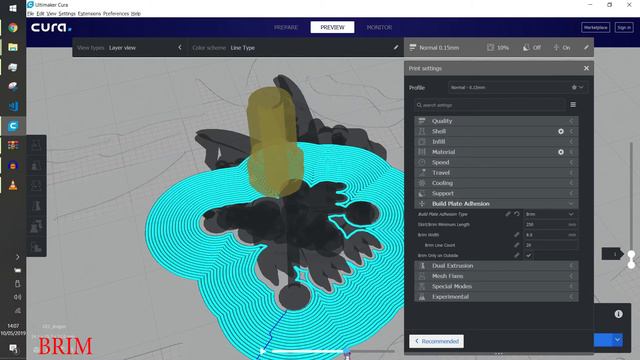Viewport: 640px width, 360px height.
Task: Collapse view options with the left chevron
Action: tap(180, 48)
